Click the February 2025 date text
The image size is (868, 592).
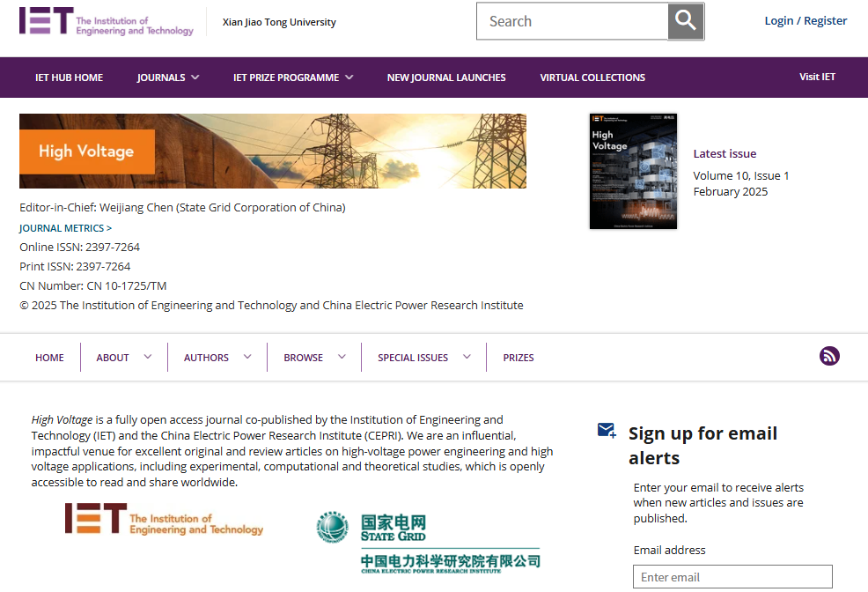pyautogui.click(x=730, y=192)
